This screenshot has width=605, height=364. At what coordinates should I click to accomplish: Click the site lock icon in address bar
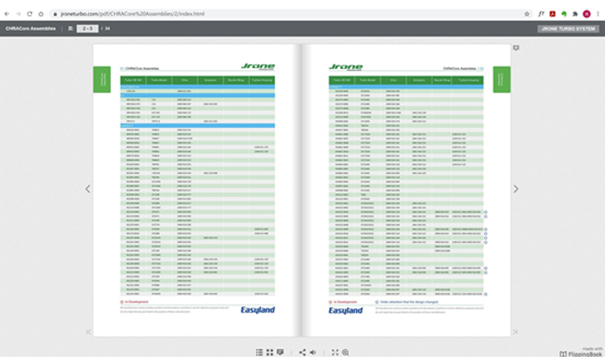[x=55, y=14]
